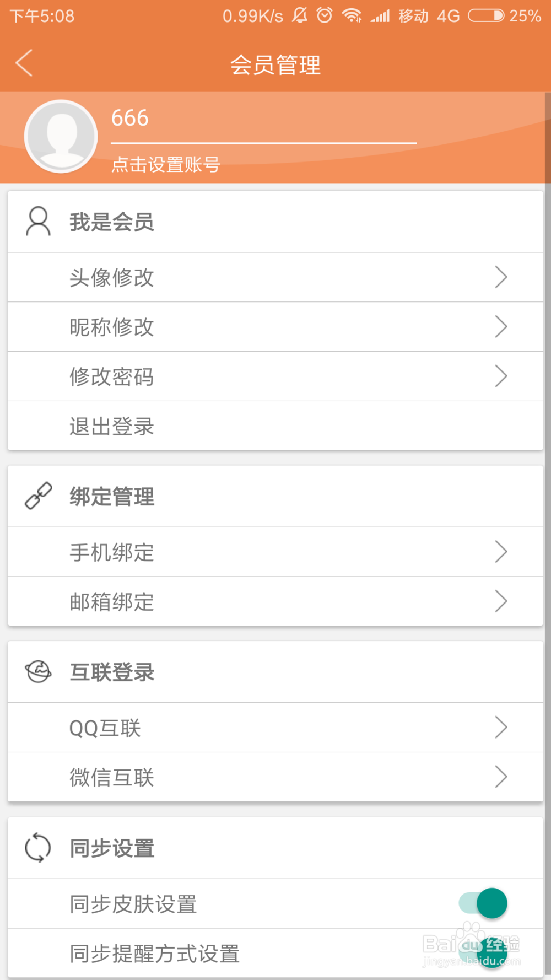Select the 邮箱绑定 menu entry
The width and height of the screenshot is (551, 980).
(x=275, y=601)
